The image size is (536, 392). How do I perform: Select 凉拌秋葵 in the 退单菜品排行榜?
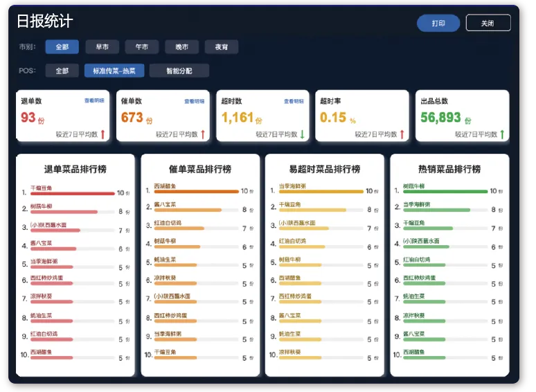41,296
